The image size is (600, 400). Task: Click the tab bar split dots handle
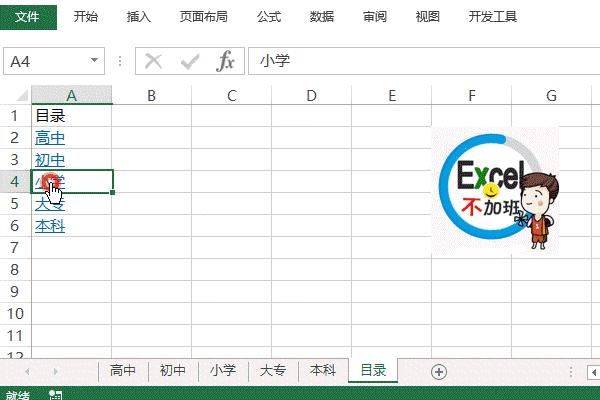coord(571,372)
